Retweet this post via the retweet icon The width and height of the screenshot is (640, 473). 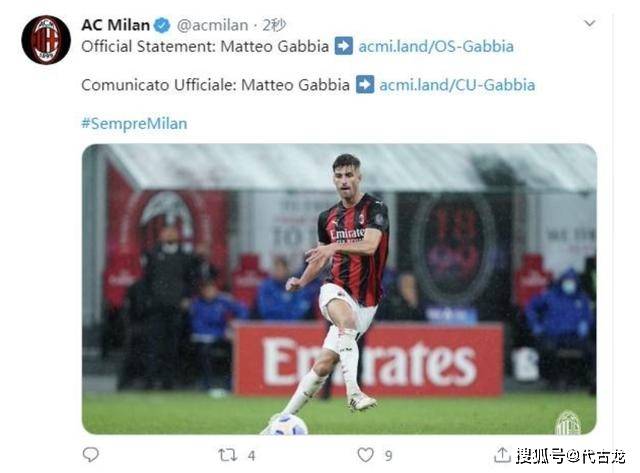(x=227, y=455)
